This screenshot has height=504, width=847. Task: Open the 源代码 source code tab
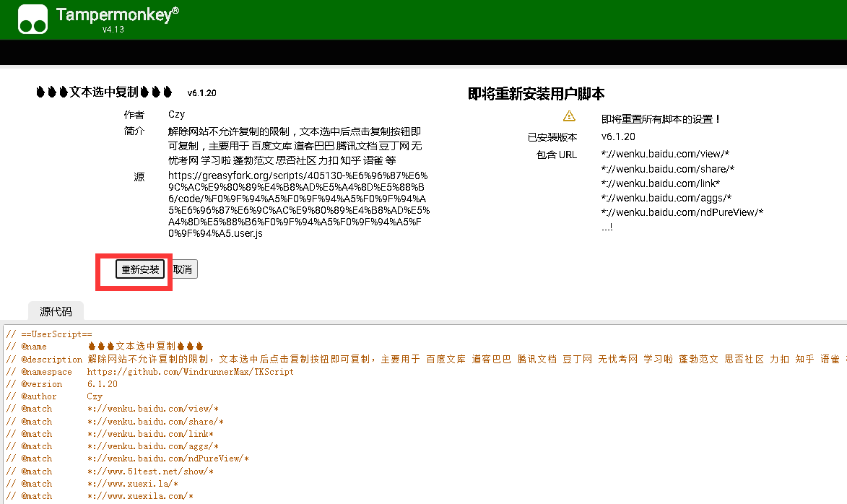[x=56, y=311]
